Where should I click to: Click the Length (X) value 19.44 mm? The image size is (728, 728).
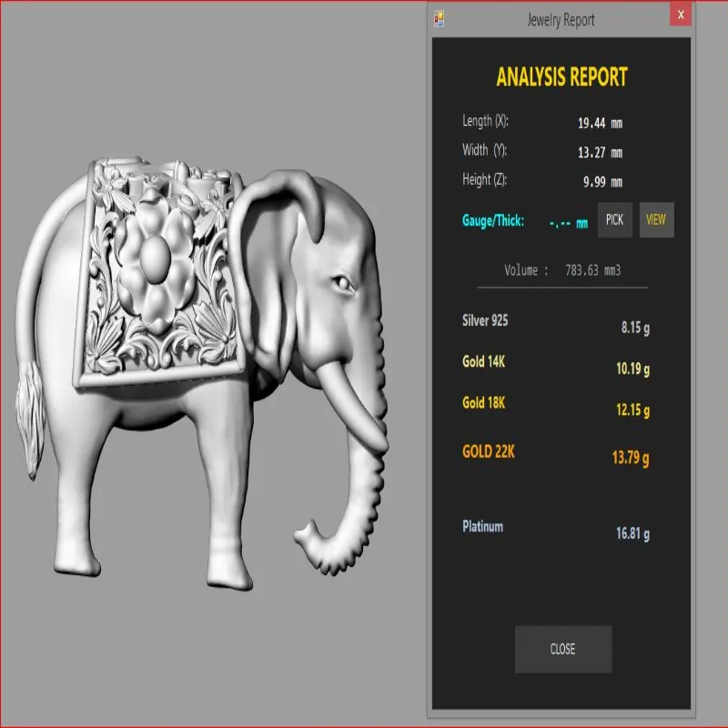(x=600, y=123)
